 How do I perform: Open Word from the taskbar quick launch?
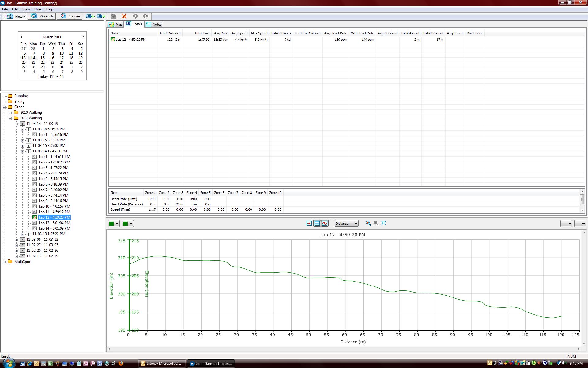(100, 363)
